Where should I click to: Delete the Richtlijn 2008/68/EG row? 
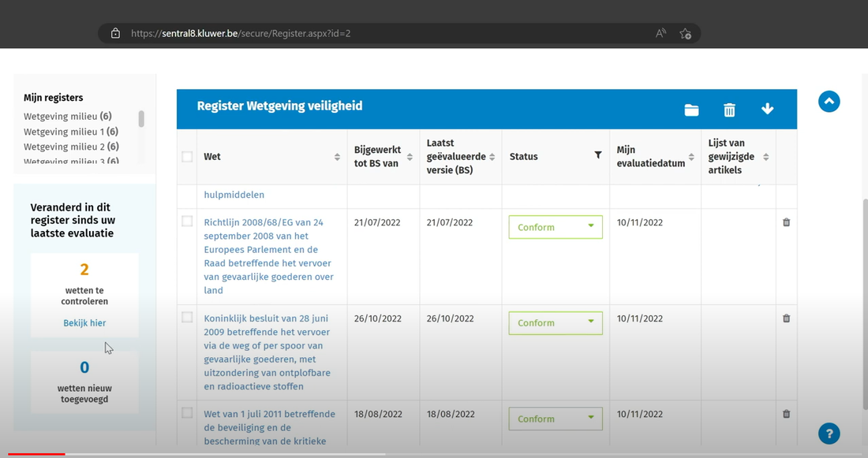(786, 222)
